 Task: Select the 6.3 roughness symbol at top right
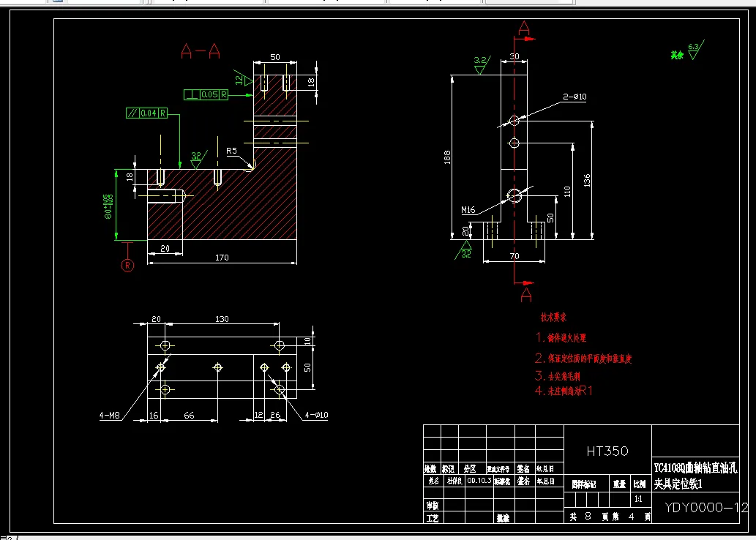tap(695, 50)
